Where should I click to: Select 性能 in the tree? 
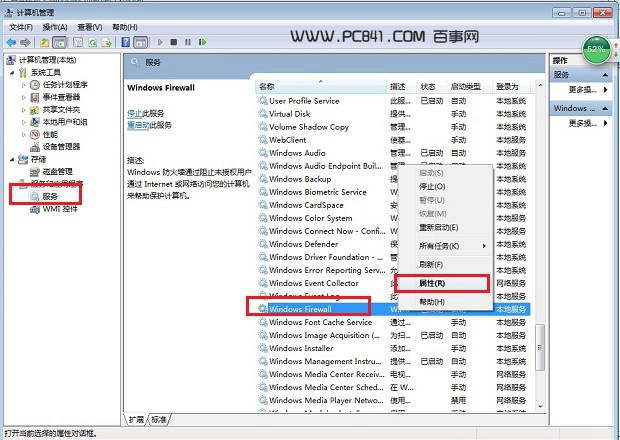tap(50, 134)
